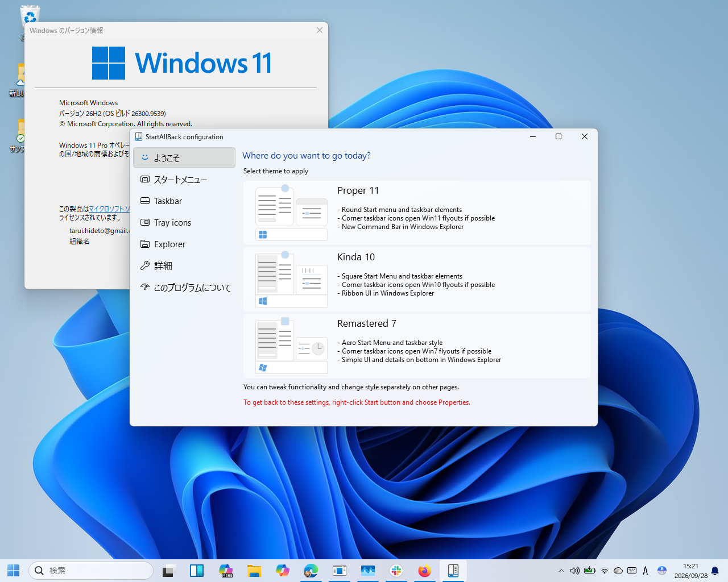This screenshot has width=728, height=582.
Task: Open the round tray icon beside IME indicator
Action: tap(661, 571)
